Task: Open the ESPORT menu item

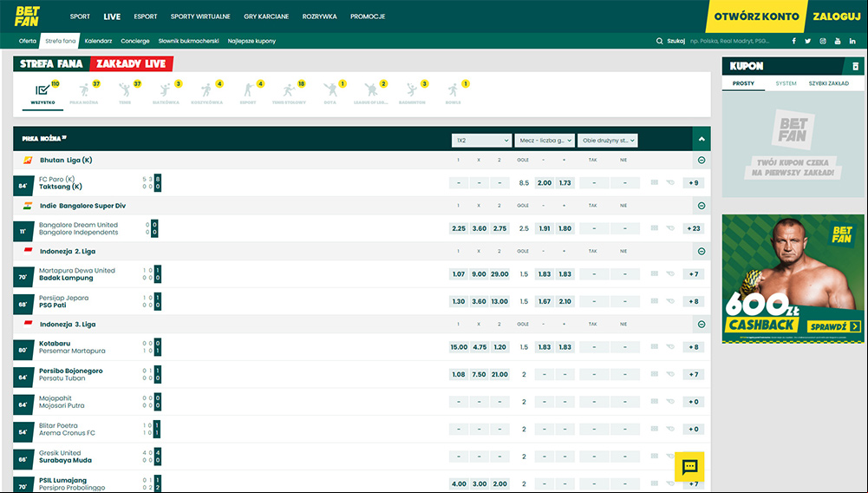Action: tap(146, 16)
